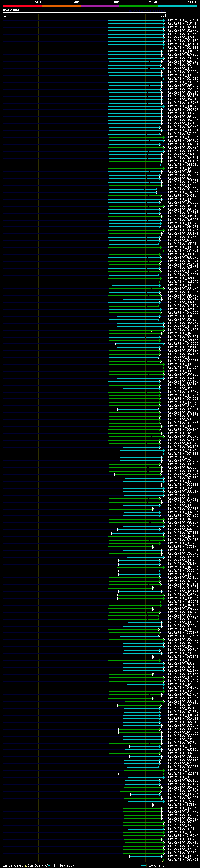Viewport: 200px width, 868px height.
Task: Open UniRef100_C7DTK0 entry
Action: click(x=183, y=546)
